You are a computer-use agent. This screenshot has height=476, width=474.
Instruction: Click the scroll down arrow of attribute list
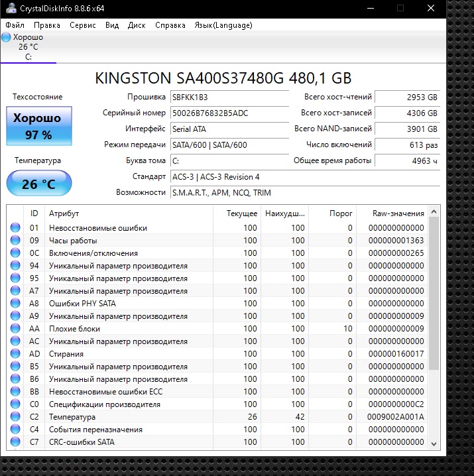(434, 444)
